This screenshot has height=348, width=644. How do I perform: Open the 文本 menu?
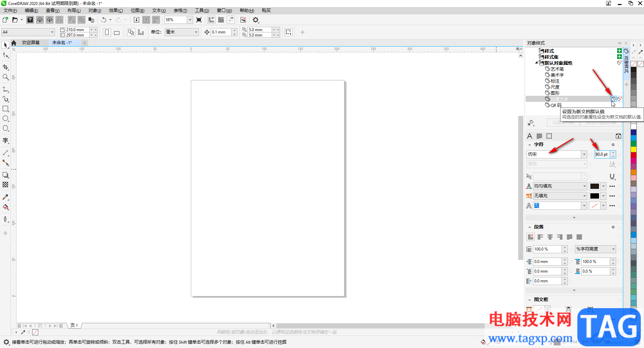(159, 10)
